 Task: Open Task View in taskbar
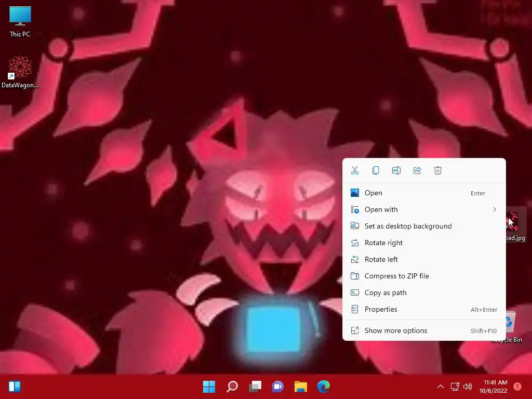click(x=255, y=387)
